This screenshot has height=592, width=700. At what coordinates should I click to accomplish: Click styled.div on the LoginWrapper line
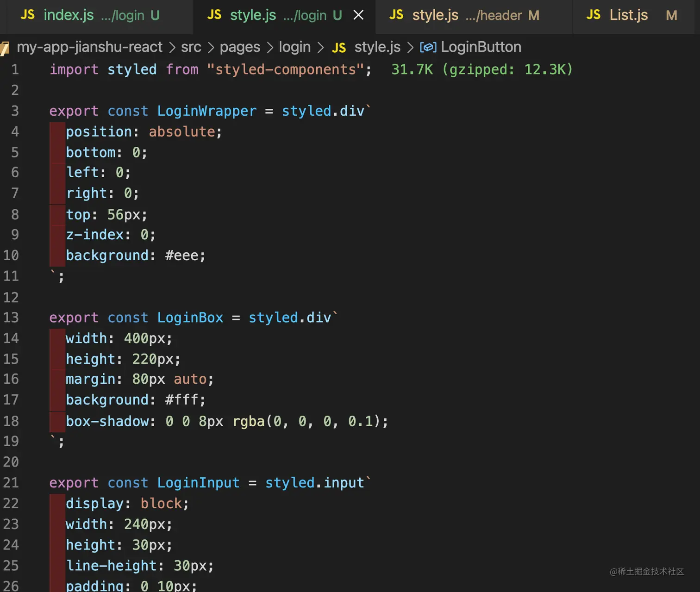(323, 111)
